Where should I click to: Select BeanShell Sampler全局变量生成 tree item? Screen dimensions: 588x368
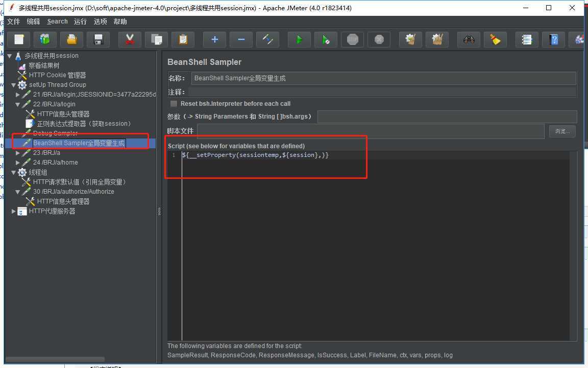tap(79, 143)
